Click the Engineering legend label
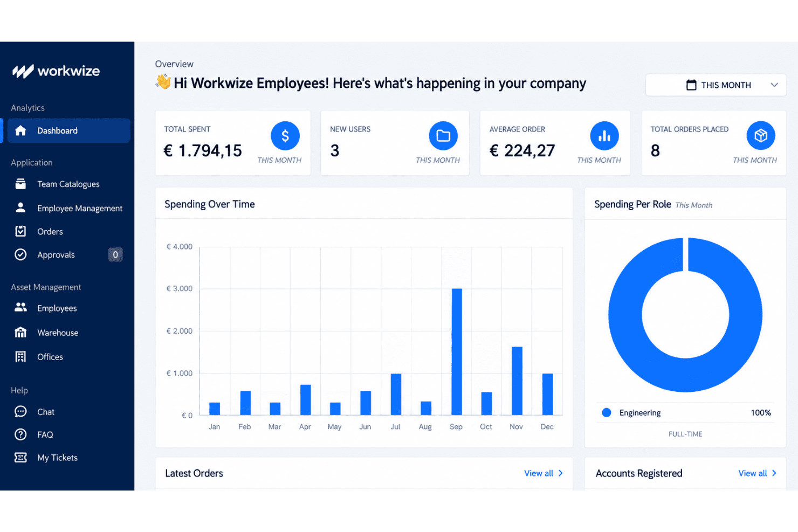The width and height of the screenshot is (798, 532). click(640, 413)
